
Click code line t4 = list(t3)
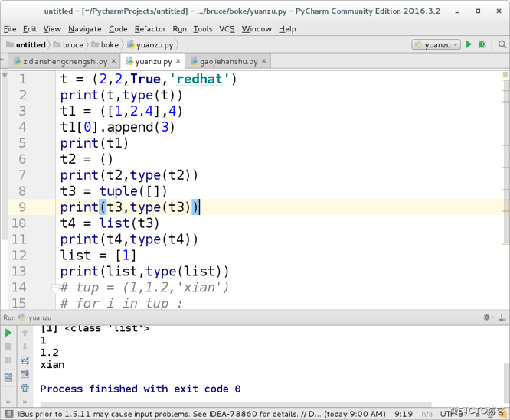tap(110, 223)
